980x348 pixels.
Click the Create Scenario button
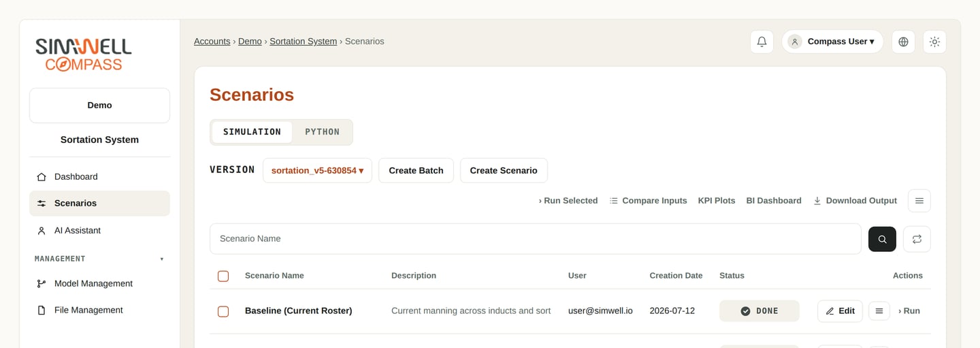[x=504, y=171]
